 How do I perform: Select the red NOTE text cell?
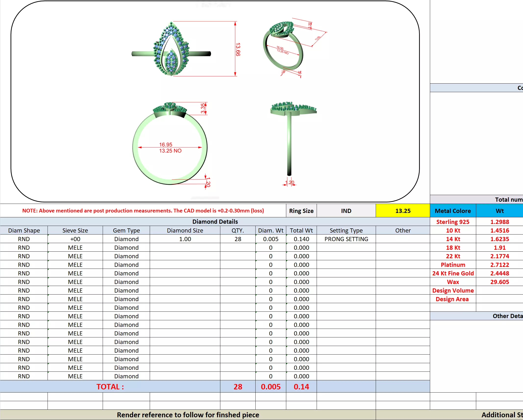pos(143,211)
